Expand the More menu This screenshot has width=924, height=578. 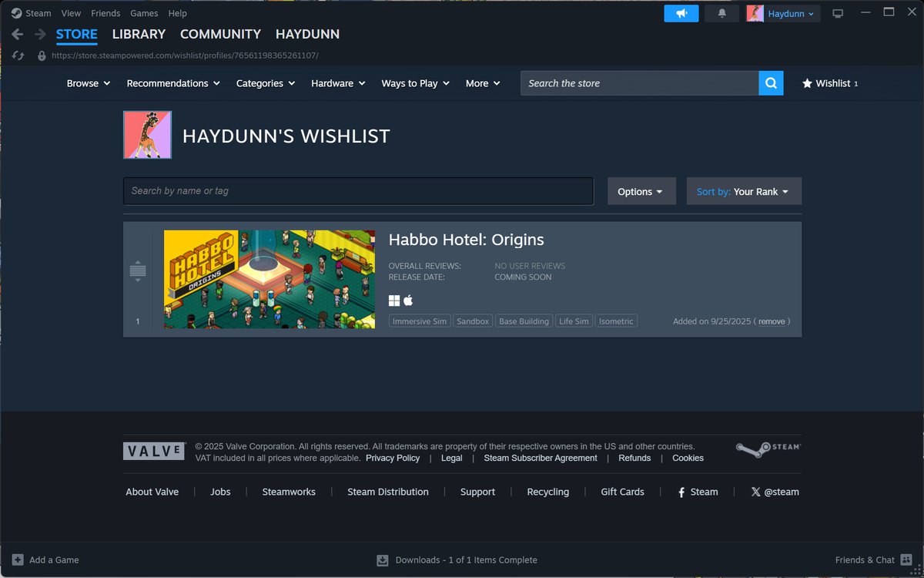point(483,83)
